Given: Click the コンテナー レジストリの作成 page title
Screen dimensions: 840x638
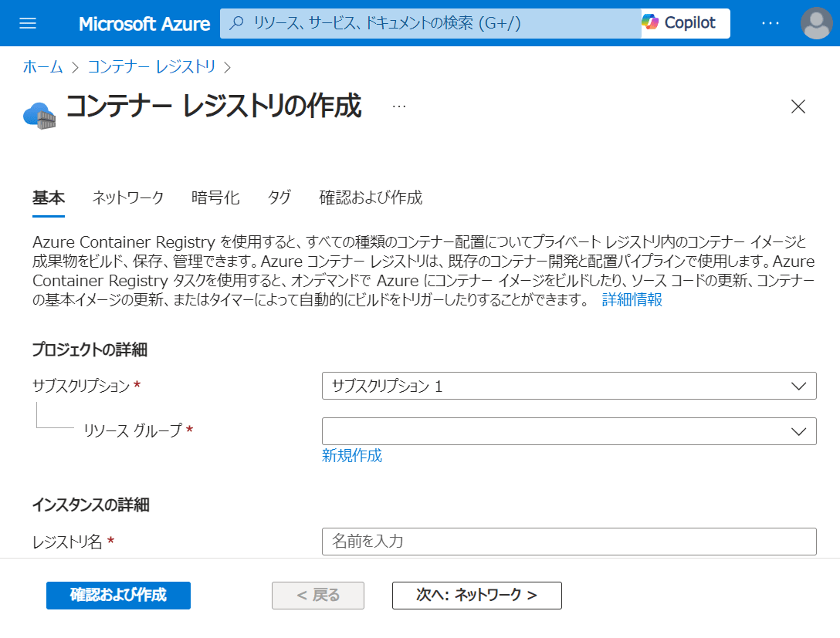Looking at the screenshot, I should [214, 106].
